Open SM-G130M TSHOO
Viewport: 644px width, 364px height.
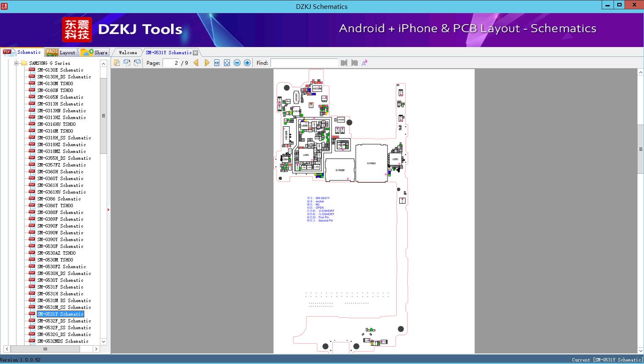point(55,83)
